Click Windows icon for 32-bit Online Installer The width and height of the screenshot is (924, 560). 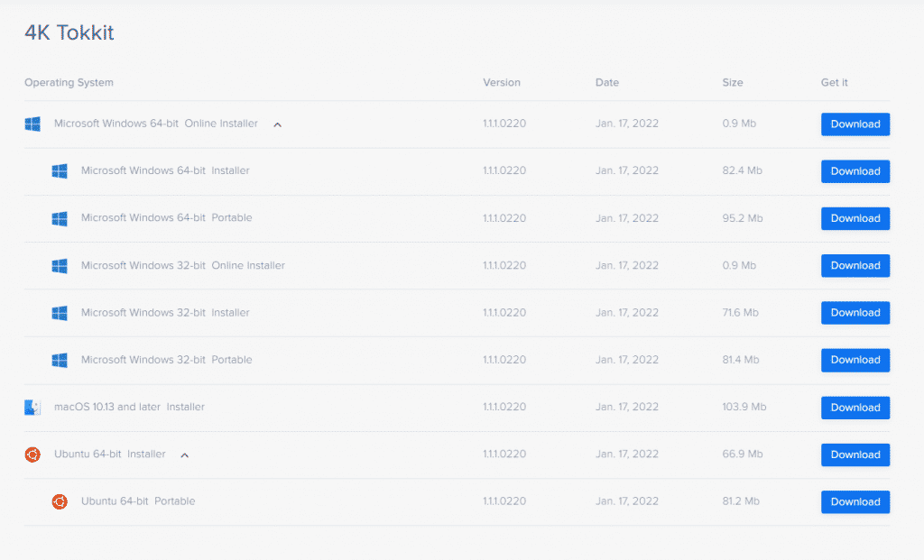point(60,266)
